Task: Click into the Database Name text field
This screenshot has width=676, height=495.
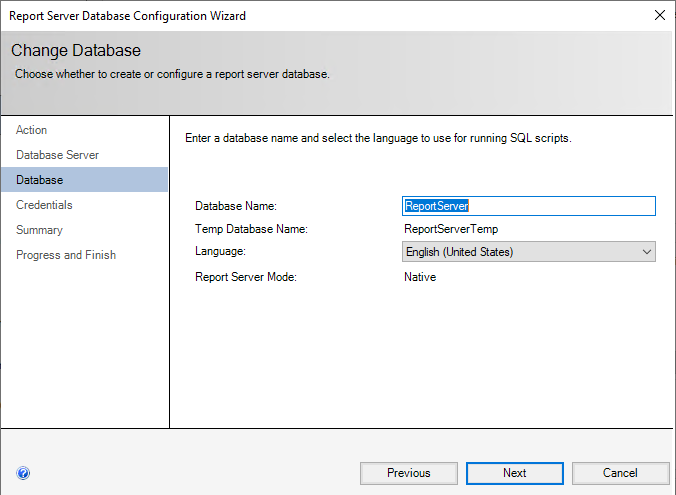Action: (528, 206)
